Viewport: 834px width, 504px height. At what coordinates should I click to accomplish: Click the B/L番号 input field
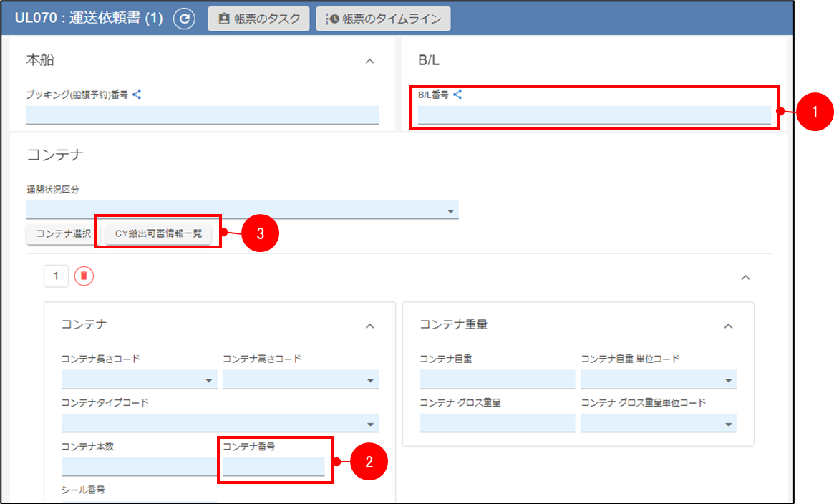pyautogui.click(x=593, y=115)
